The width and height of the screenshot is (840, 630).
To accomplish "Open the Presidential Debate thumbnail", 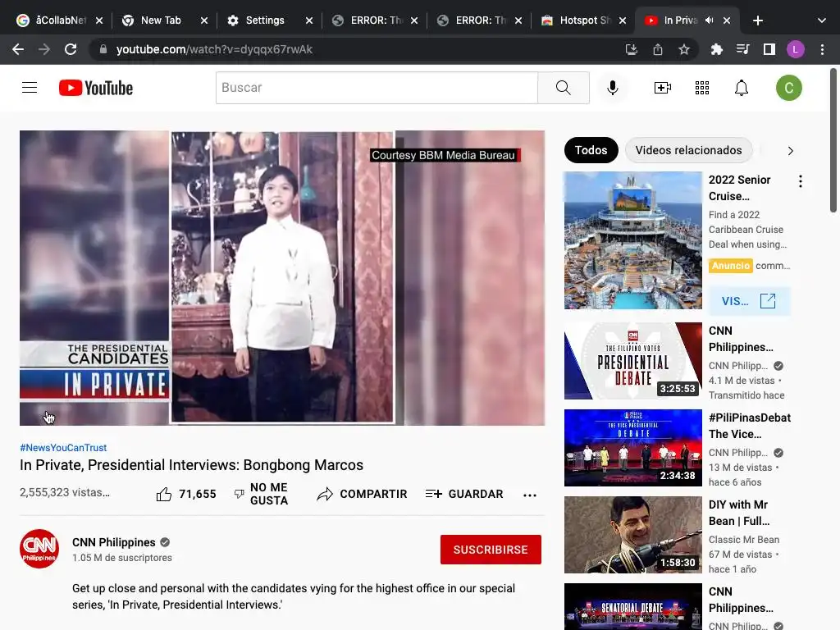I will coord(632,361).
